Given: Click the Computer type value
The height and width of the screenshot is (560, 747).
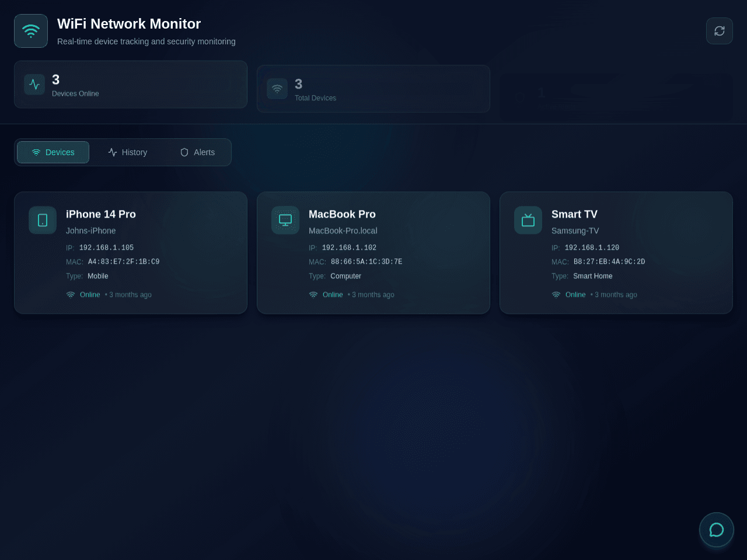Looking at the screenshot, I should [x=346, y=276].
